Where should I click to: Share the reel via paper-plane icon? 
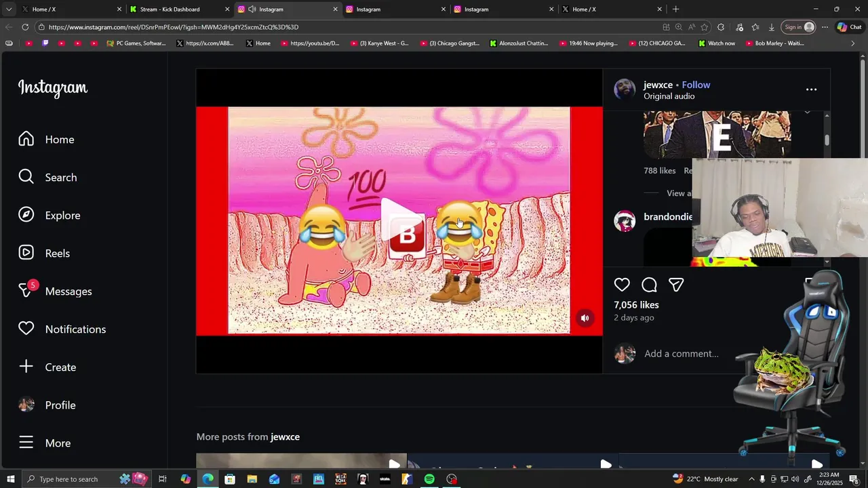(x=676, y=285)
